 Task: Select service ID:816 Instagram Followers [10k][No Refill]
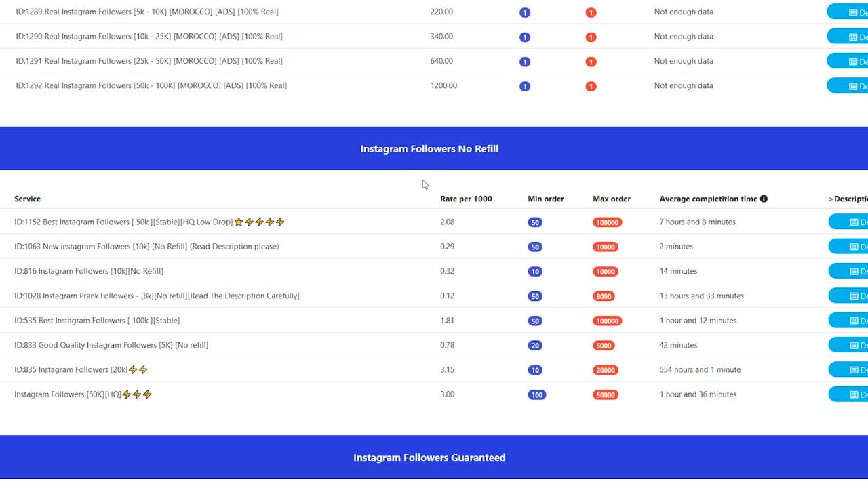tap(89, 271)
